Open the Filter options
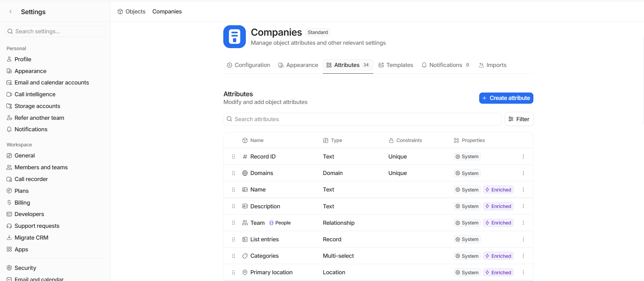The width and height of the screenshot is (644, 281). [519, 119]
